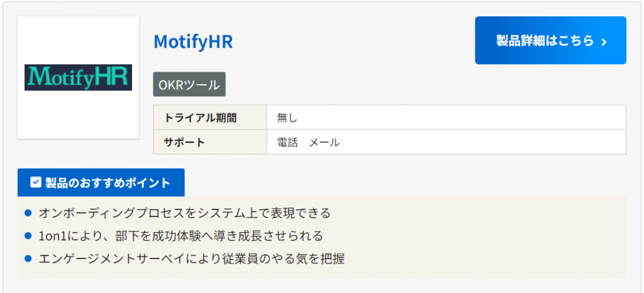Click the chevron arrow on the product details button
644x293 pixels.
[x=604, y=41]
